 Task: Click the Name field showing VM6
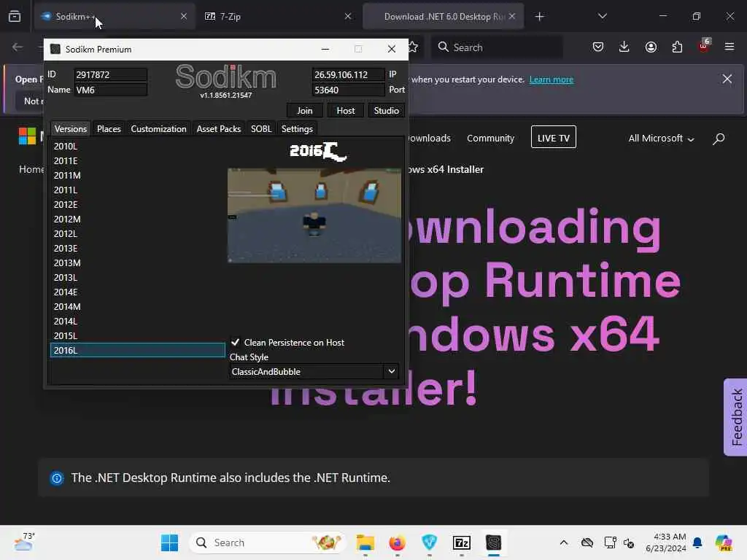point(111,90)
